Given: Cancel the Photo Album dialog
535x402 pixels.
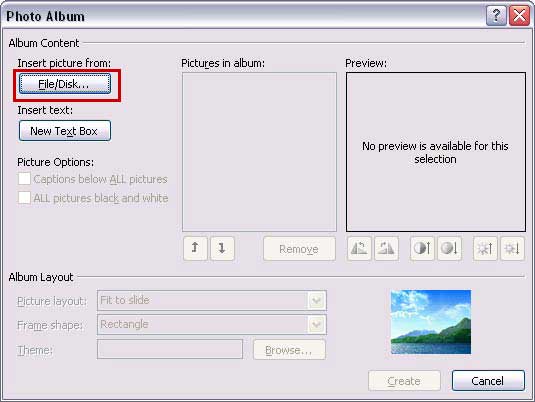Looking at the screenshot, I should 488,381.
